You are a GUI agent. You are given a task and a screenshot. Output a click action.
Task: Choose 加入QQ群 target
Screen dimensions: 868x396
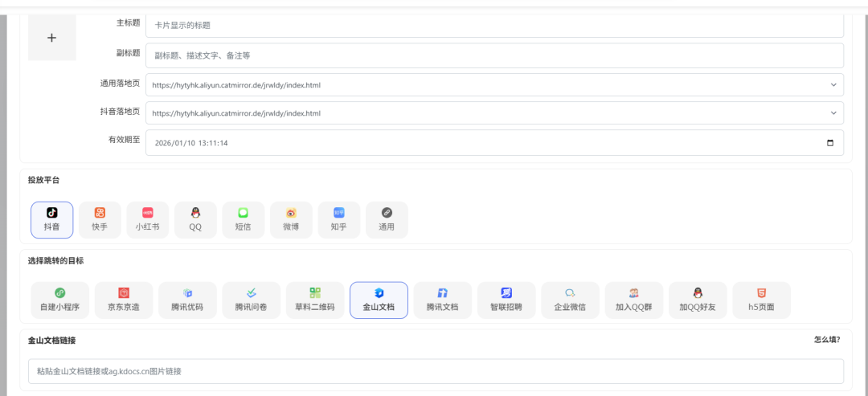634,300
